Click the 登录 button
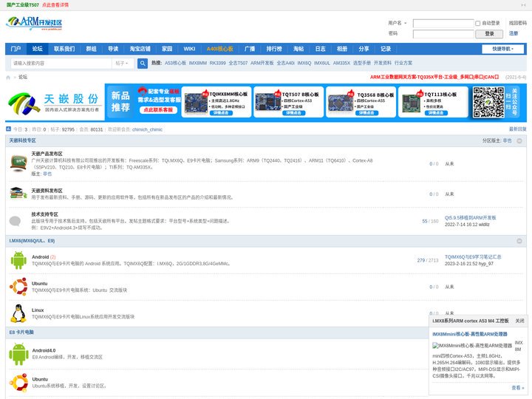Screen dimensions: 532x399 coord(489,34)
